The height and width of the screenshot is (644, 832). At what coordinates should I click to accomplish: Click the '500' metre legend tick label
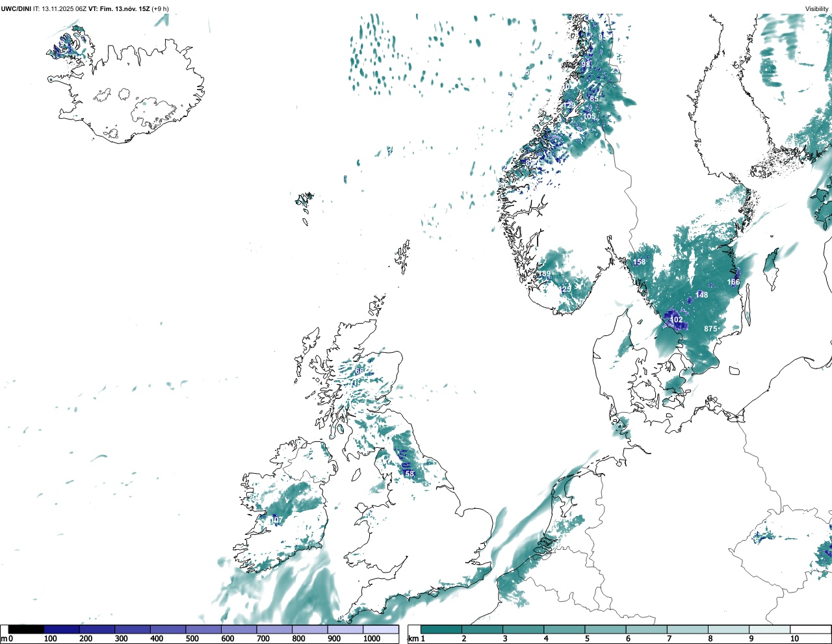[192, 639]
